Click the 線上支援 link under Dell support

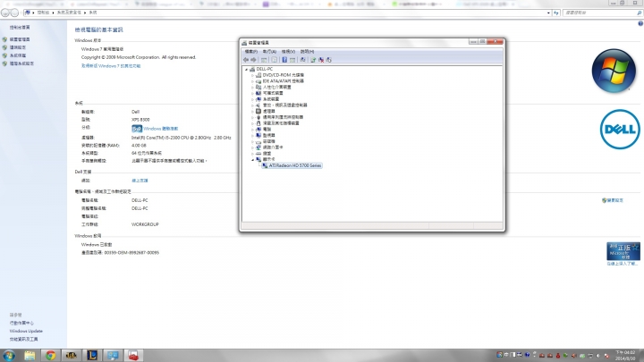tap(140, 181)
